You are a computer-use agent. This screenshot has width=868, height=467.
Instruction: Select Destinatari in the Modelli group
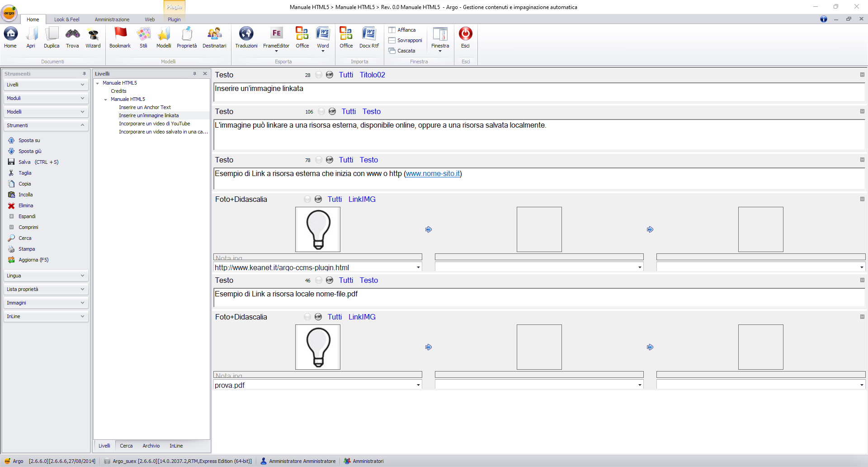pos(214,38)
